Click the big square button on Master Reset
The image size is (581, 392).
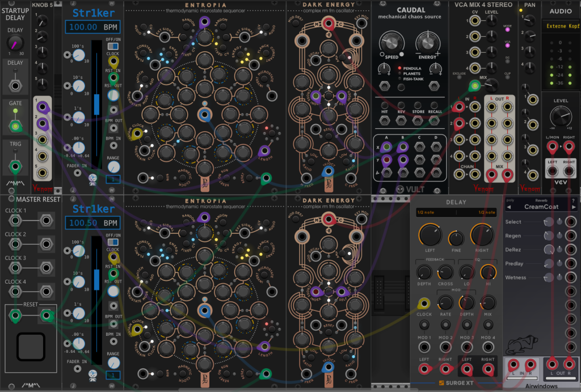(31, 347)
